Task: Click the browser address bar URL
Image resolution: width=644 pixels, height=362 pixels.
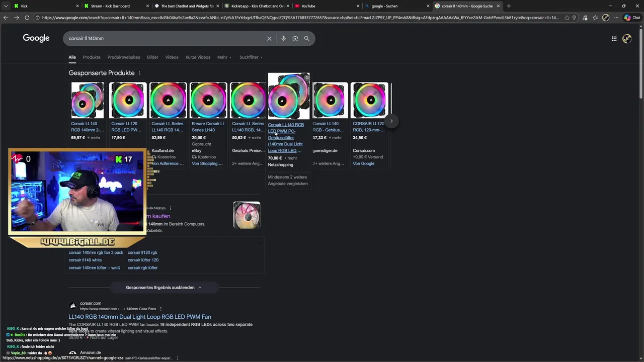Action: coord(300,18)
